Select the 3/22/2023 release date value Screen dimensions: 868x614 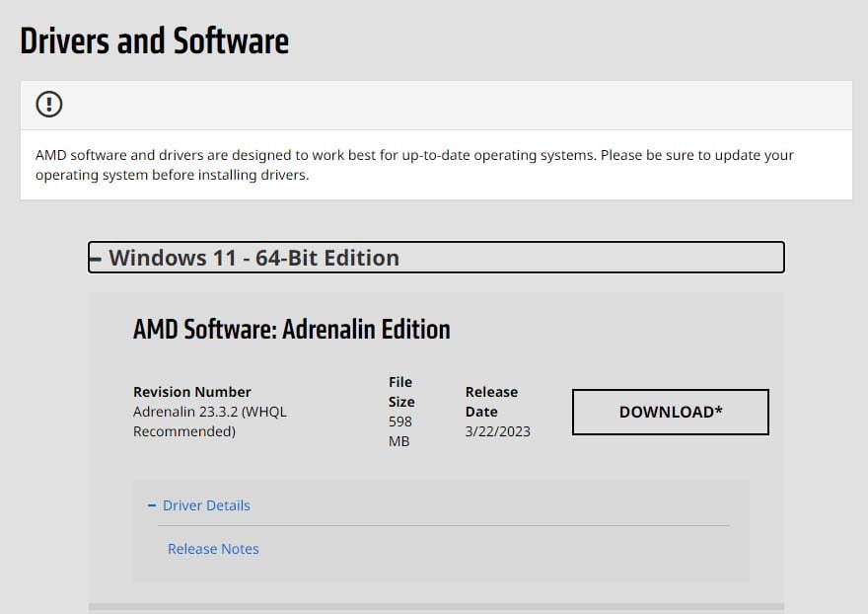(498, 431)
